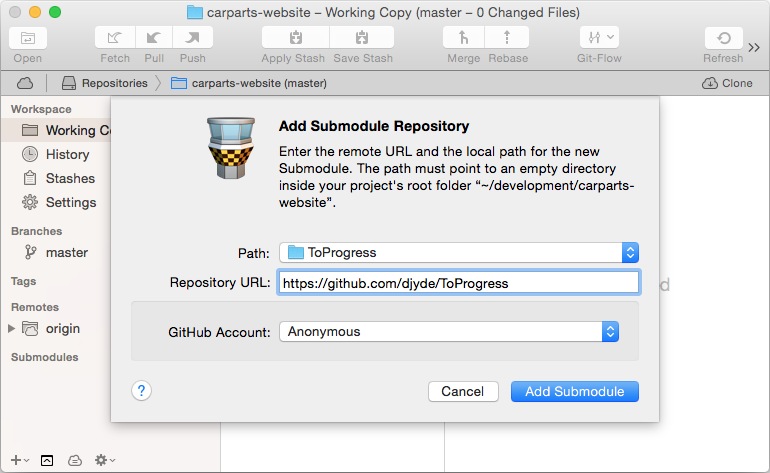Expand the origin remote in sidebar

[x=12, y=328]
